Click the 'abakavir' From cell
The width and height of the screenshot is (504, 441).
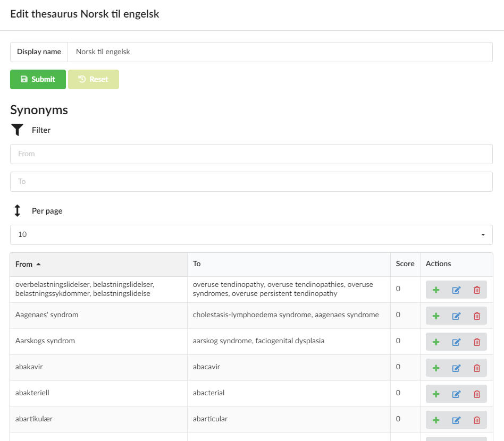tap(99, 368)
